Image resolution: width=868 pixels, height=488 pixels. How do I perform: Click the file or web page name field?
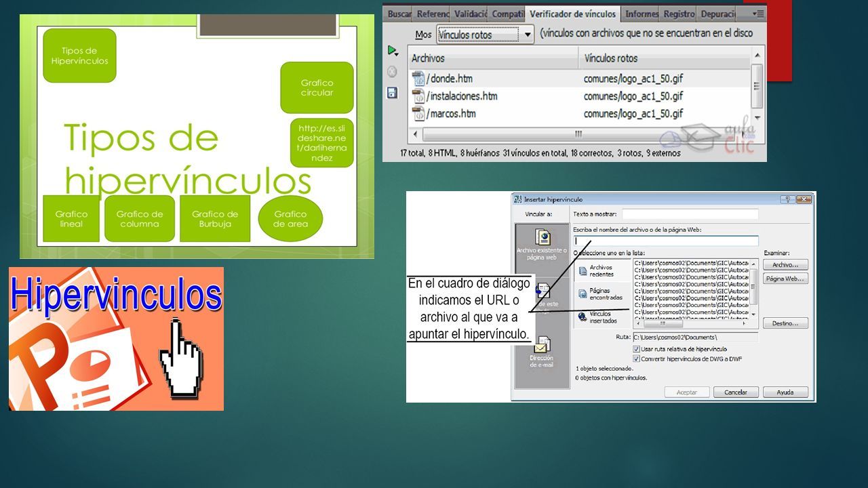(x=666, y=241)
